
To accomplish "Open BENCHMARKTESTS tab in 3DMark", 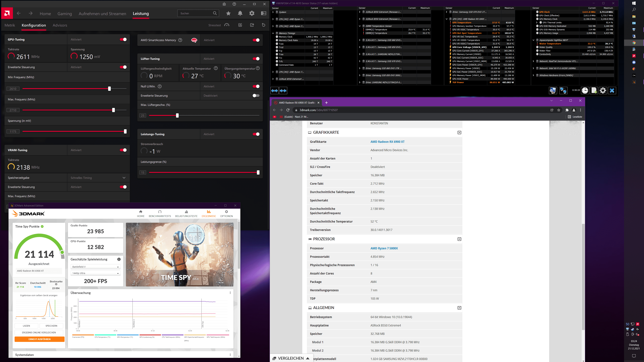I will point(160,214).
